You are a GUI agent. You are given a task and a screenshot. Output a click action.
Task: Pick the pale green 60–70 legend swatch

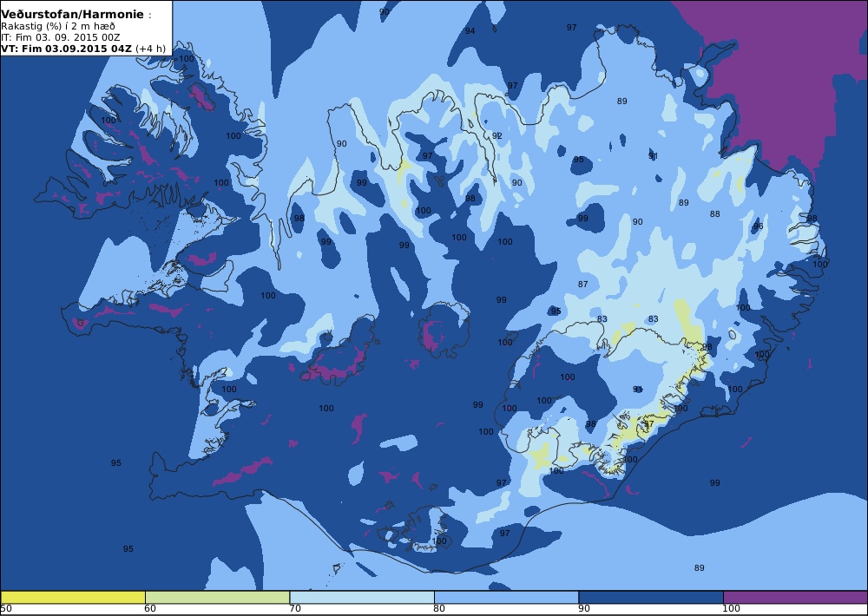click(x=217, y=597)
